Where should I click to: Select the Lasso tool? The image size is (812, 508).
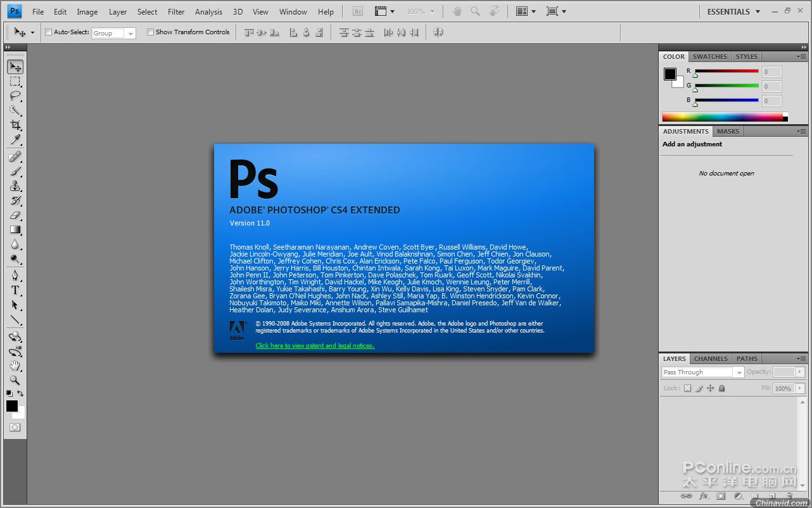coord(15,96)
